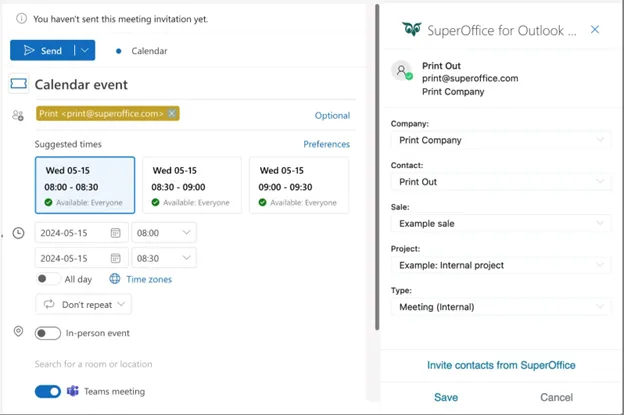Click the Save button in SuperOffice panel
Viewport: 624px width, 415px height.
point(446,397)
